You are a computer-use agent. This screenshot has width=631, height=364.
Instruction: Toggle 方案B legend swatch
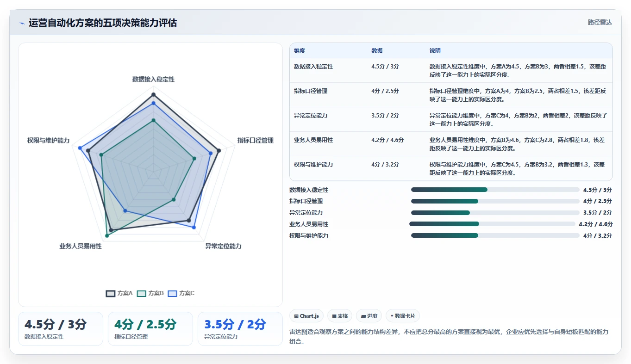coord(142,293)
